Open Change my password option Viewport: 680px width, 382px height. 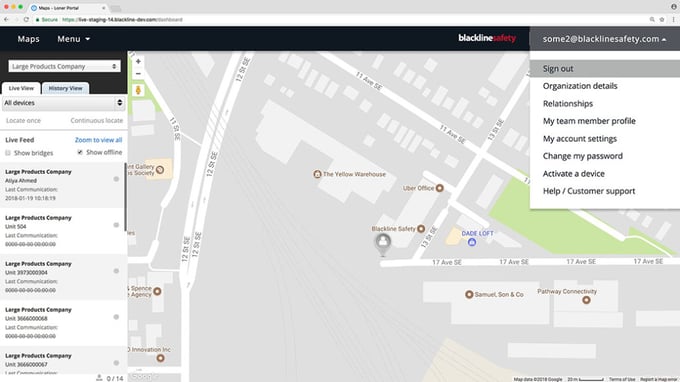582,156
